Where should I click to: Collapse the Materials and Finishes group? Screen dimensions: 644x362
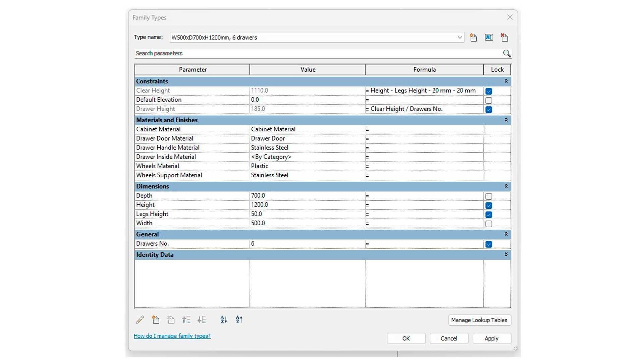coord(506,120)
